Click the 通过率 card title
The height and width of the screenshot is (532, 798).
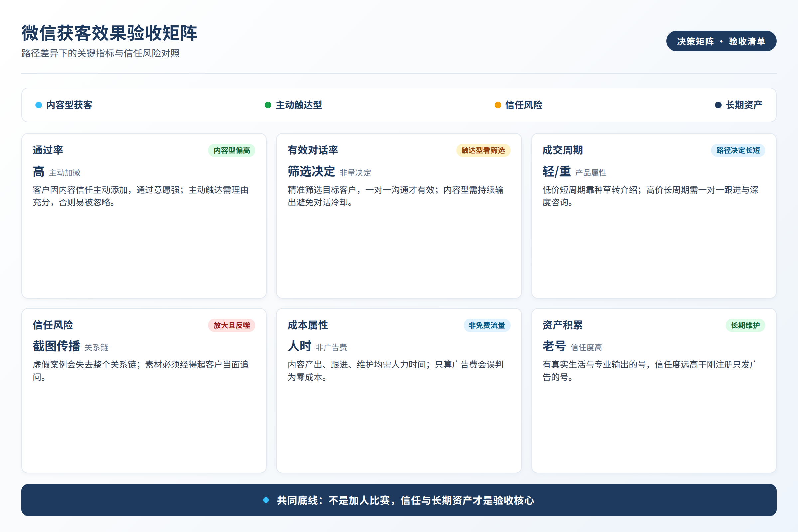point(48,150)
